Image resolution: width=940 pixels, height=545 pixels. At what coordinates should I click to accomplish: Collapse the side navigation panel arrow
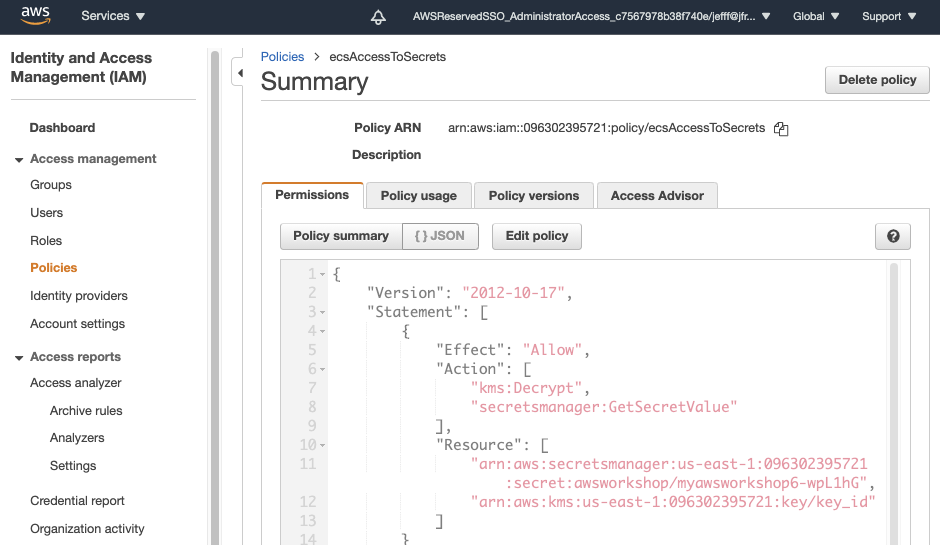(x=238, y=73)
